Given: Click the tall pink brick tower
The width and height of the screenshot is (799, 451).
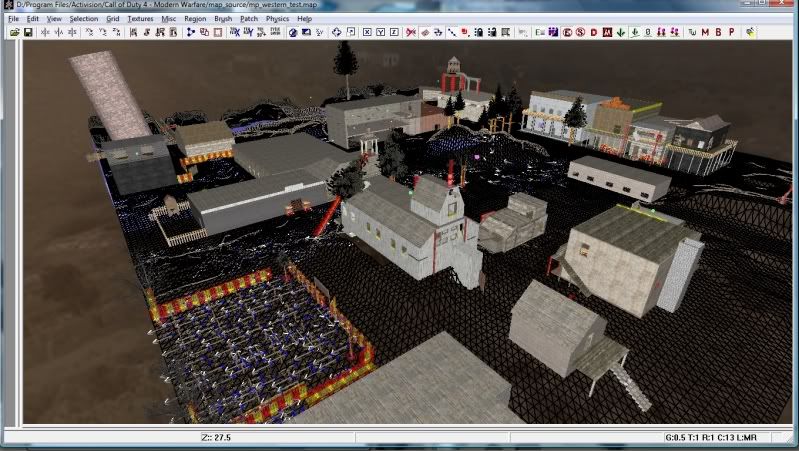Looking at the screenshot, I should (x=110, y=94).
